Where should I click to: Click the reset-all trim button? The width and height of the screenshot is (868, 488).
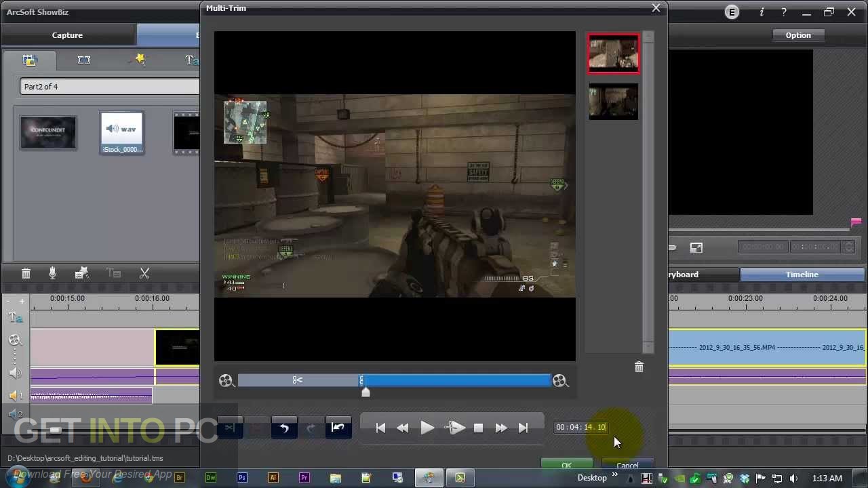pyautogui.click(x=338, y=428)
